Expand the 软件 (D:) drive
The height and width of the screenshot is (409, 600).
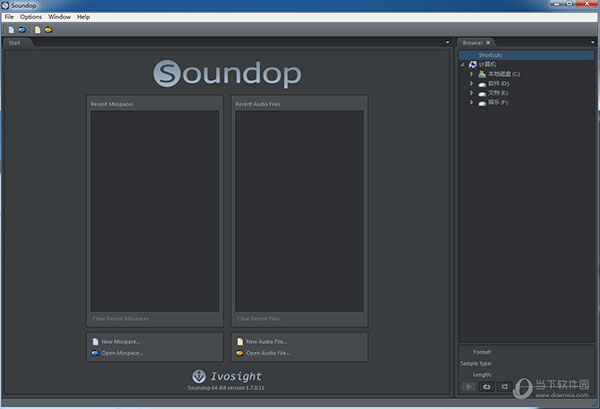click(x=471, y=83)
